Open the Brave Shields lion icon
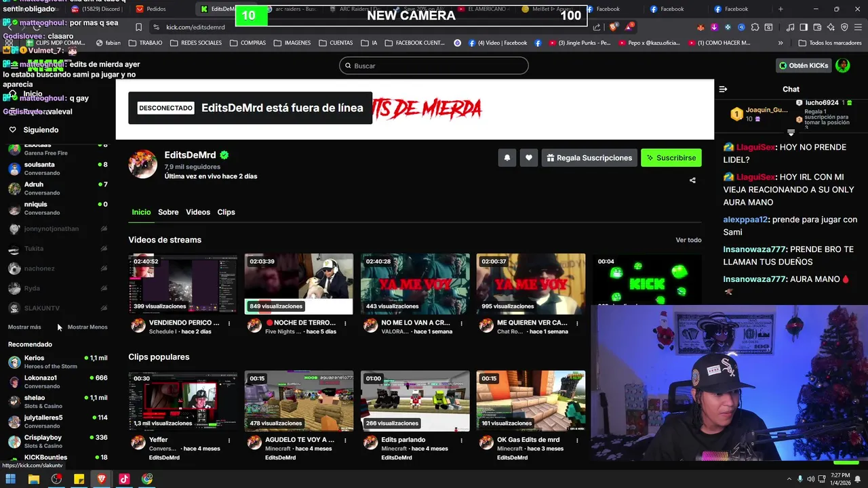Image resolution: width=868 pixels, height=488 pixels. tap(613, 27)
